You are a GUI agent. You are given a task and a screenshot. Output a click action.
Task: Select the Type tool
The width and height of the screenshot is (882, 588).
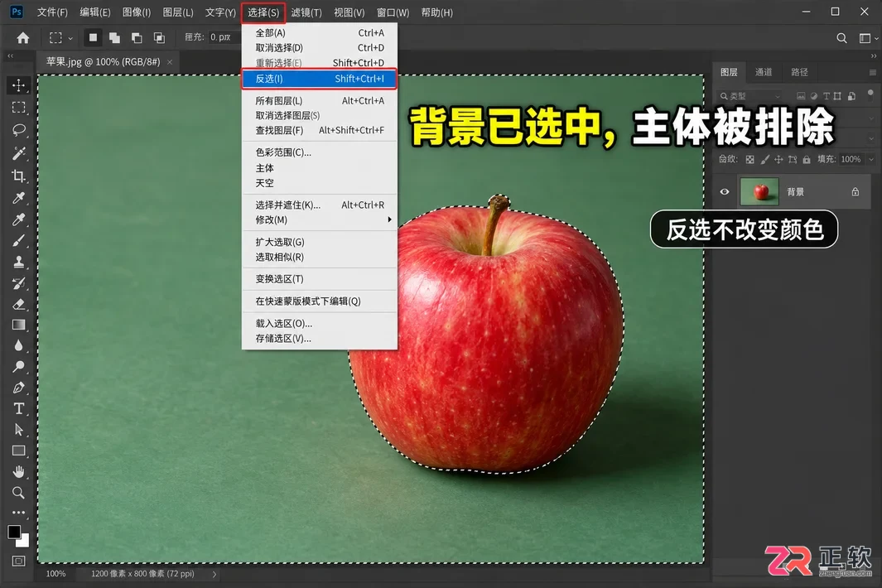click(18, 408)
